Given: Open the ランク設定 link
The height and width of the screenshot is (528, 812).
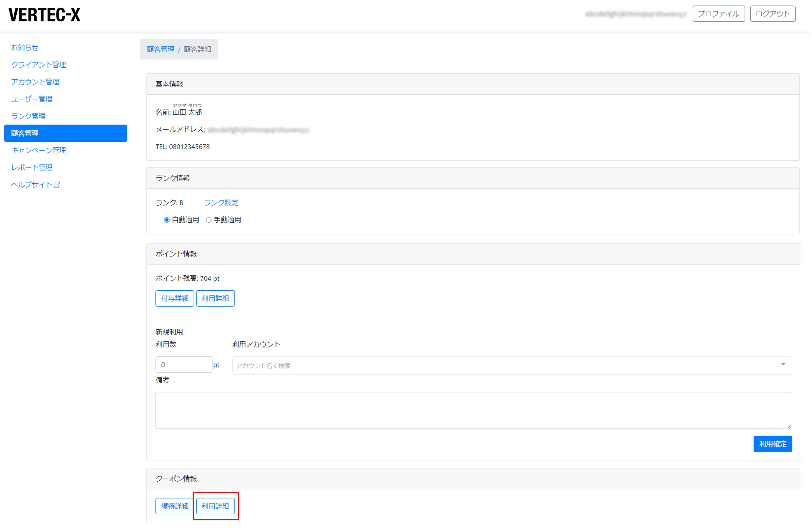Looking at the screenshot, I should pyautogui.click(x=222, y=203).
